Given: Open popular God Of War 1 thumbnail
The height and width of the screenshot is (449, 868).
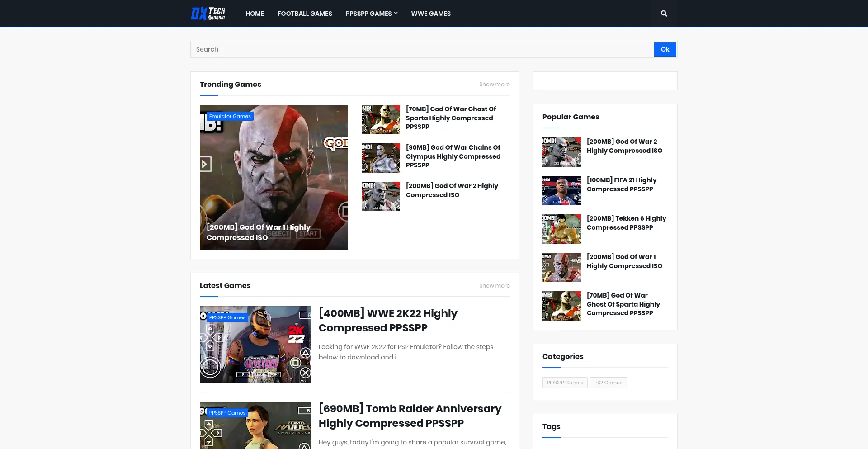Looking at the screenshot, I should (x=561, y=267).
